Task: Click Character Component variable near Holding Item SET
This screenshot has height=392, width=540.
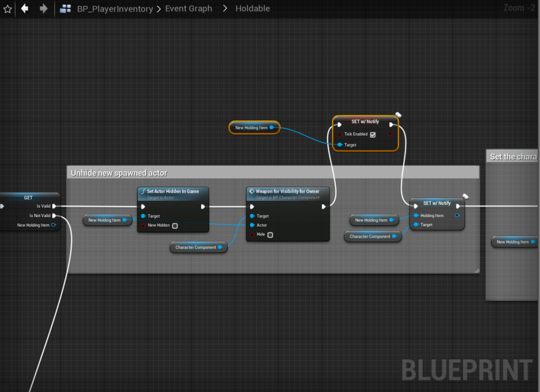Action: coord(373,237)
